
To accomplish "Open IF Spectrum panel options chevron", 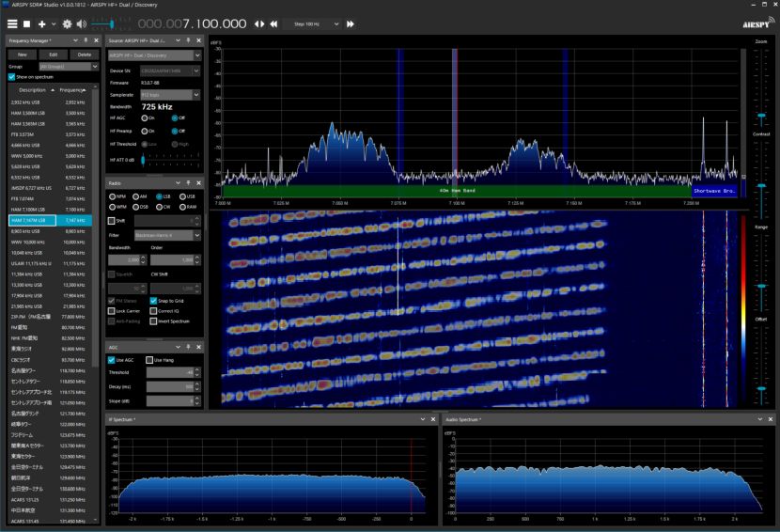I will click(x=422, y=419).
